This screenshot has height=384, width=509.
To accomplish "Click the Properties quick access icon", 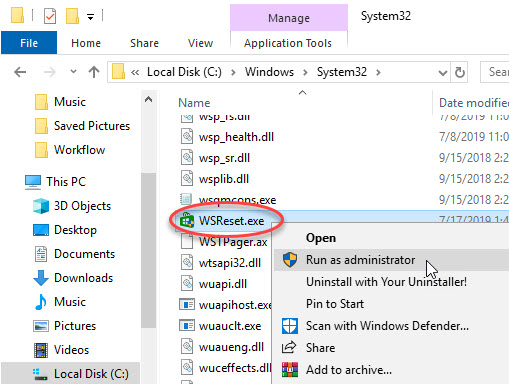I will click(50, 16).
